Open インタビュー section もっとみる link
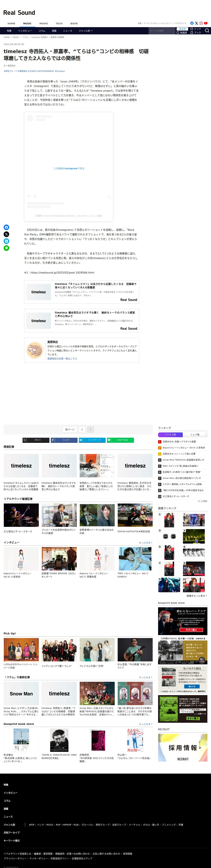The height and width of the screenshot is (868, 211). coord(145,543)
